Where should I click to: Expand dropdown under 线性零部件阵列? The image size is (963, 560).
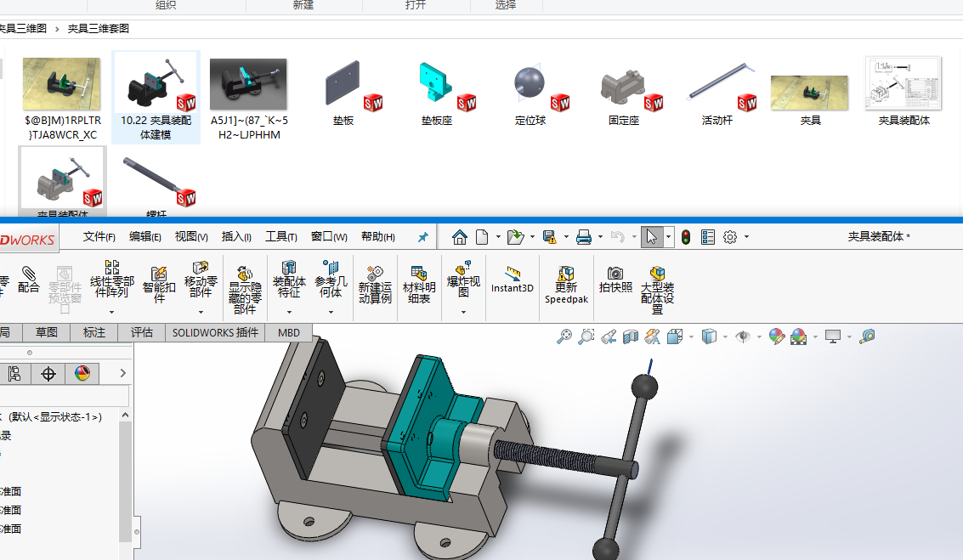tap(112, 313)
